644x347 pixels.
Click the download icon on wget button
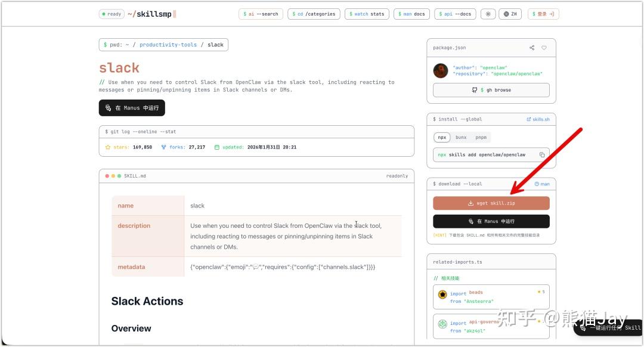(x=470, y=203)
